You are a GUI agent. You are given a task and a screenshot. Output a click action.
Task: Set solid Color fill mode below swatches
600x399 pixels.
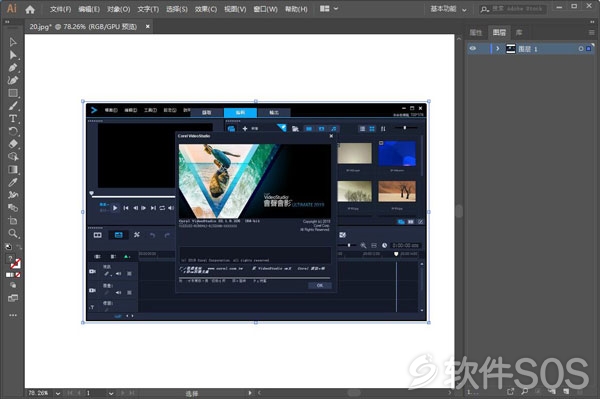(x=8, y=275)
